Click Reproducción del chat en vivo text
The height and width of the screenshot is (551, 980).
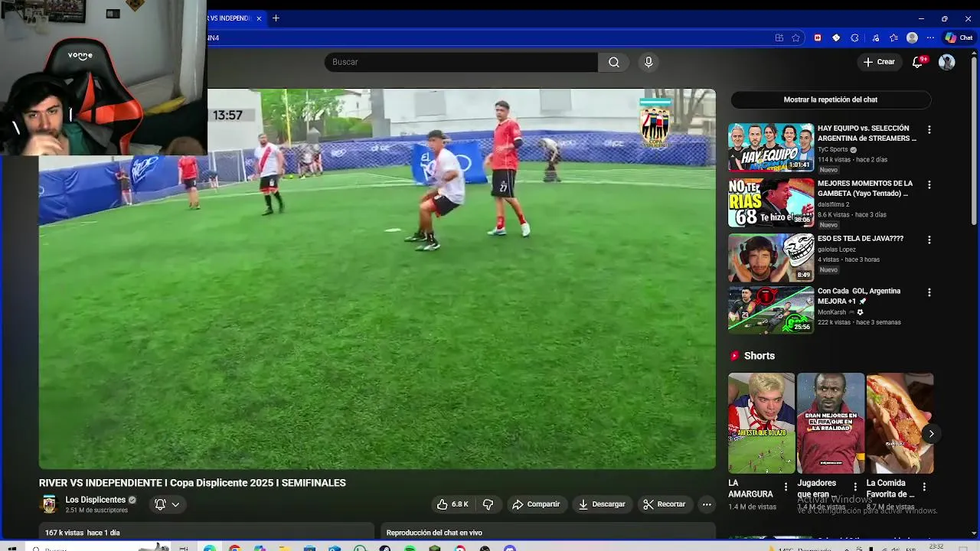coord(434,533)
